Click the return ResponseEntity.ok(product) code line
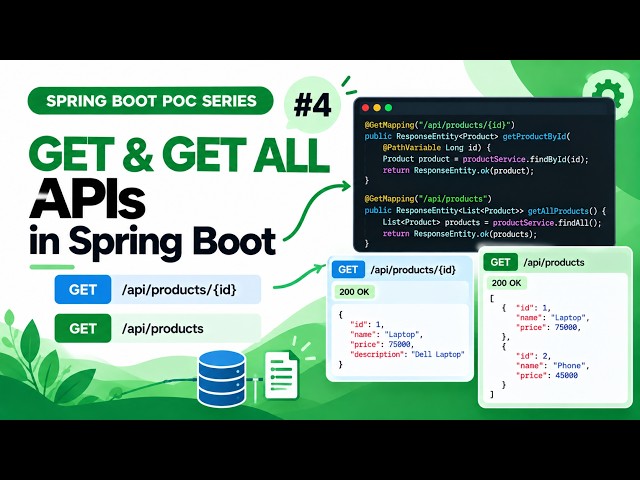 (x=458, y=170)
